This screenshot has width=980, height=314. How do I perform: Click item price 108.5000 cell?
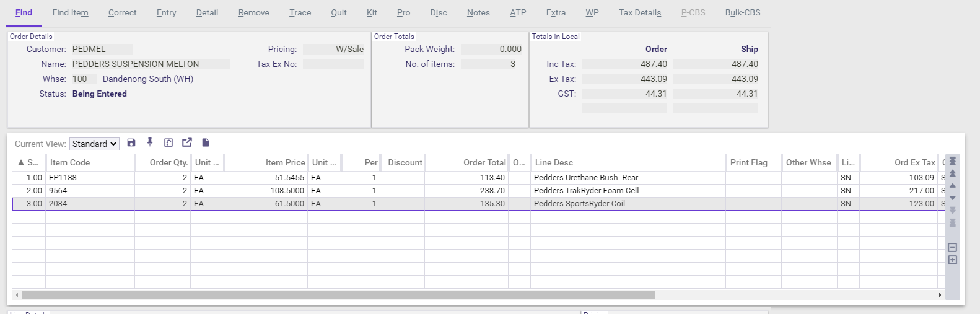pos(266,190)
